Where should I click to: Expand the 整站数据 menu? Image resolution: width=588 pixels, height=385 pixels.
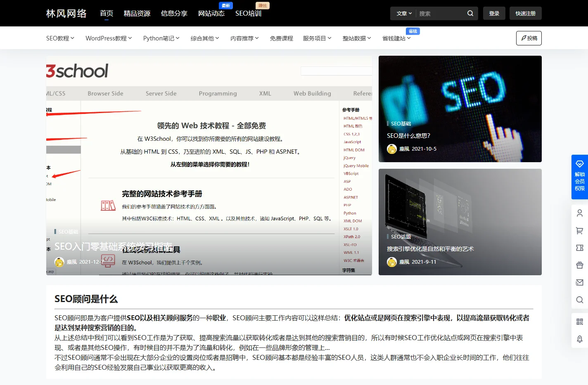357,38
